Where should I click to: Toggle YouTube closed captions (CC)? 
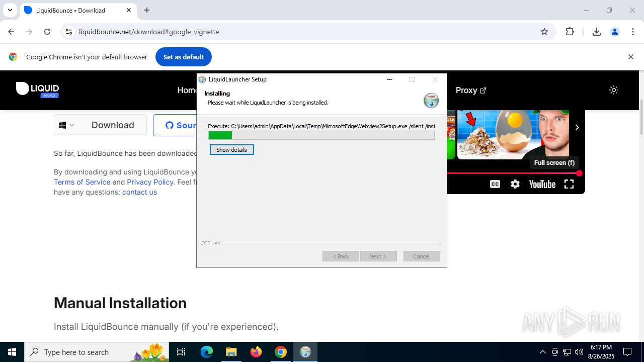(495, 184)
